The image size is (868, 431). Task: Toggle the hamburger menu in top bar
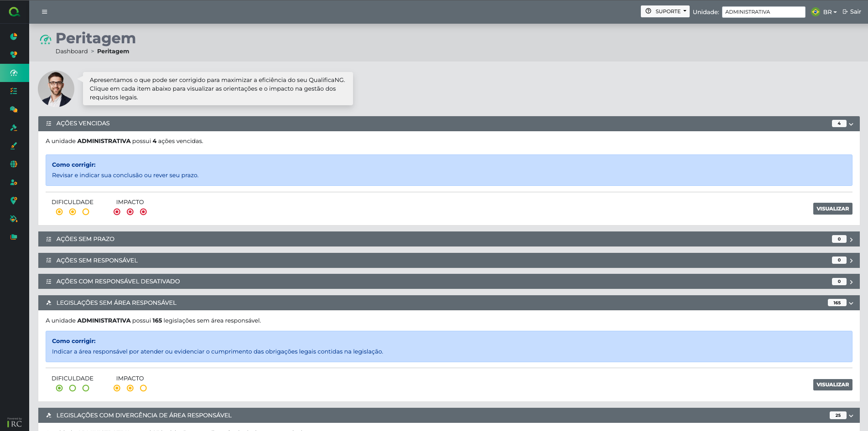click(x=45, y=12)
